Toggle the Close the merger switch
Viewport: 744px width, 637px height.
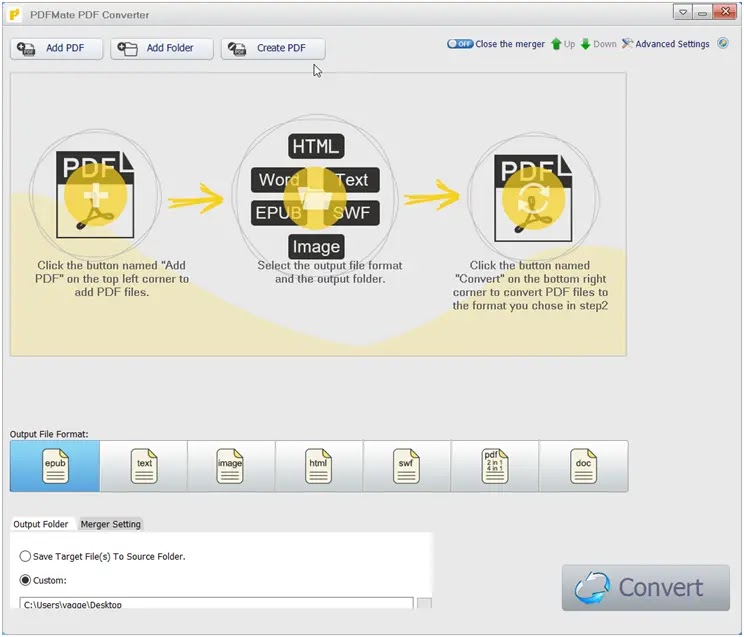[460, 44]
